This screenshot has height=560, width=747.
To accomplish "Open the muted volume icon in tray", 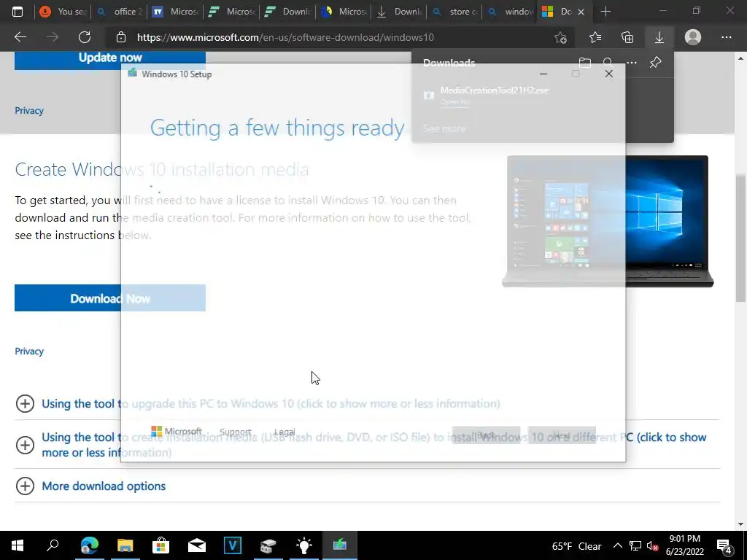I will (x=652, y=545).
